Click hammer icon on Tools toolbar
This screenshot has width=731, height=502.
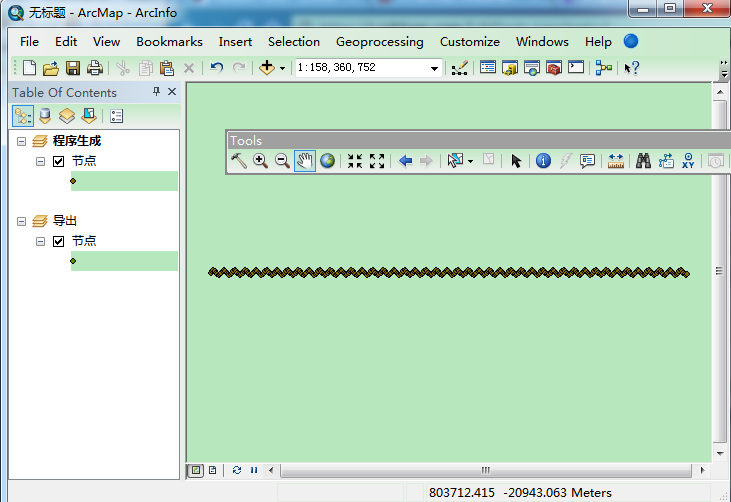coord(239,161)
